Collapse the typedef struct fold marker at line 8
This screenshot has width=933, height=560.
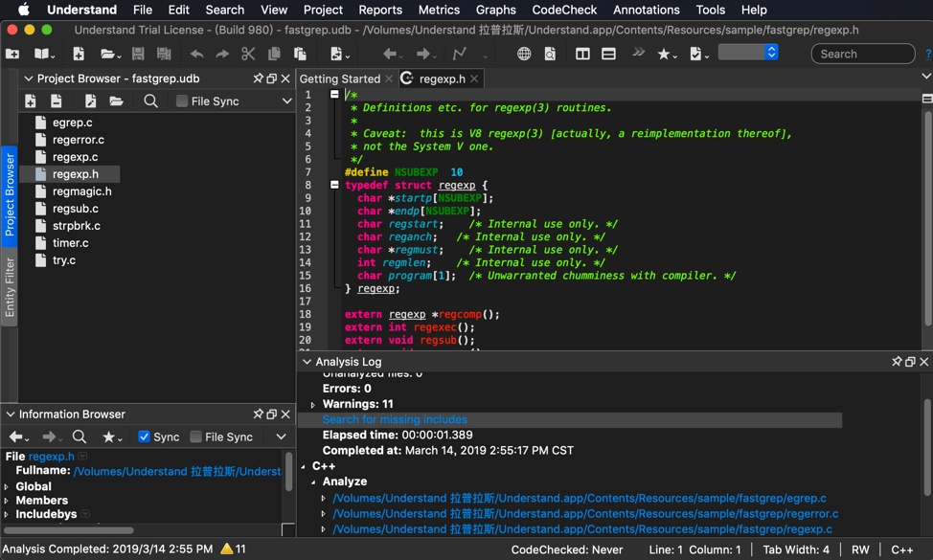[334, 186]
